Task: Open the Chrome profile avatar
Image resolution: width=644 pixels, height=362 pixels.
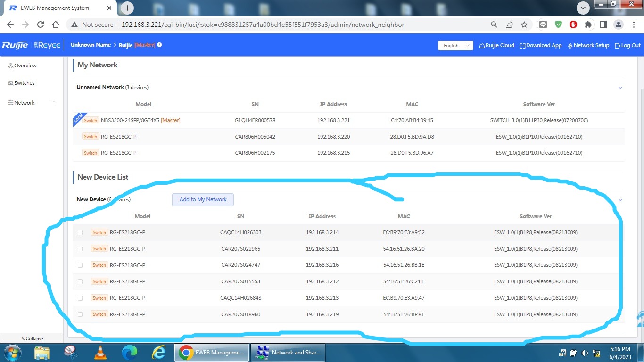Action: coord(618,25)
